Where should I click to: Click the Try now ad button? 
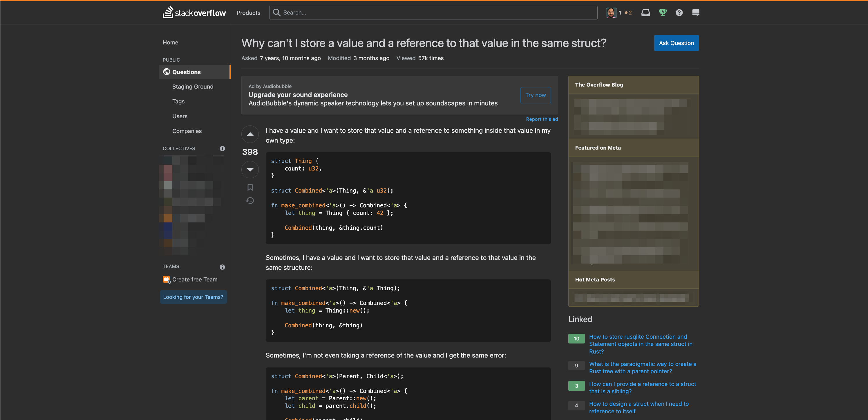tap(535, 95)
